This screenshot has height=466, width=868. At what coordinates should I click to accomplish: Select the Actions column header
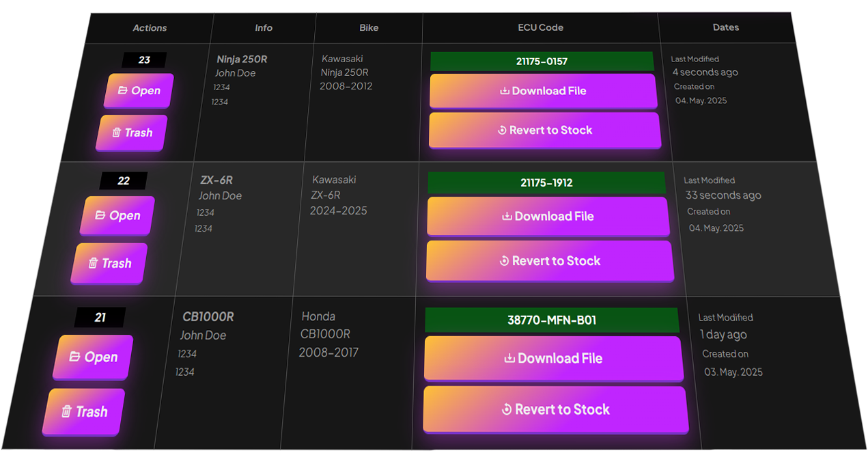click(150, 28)
